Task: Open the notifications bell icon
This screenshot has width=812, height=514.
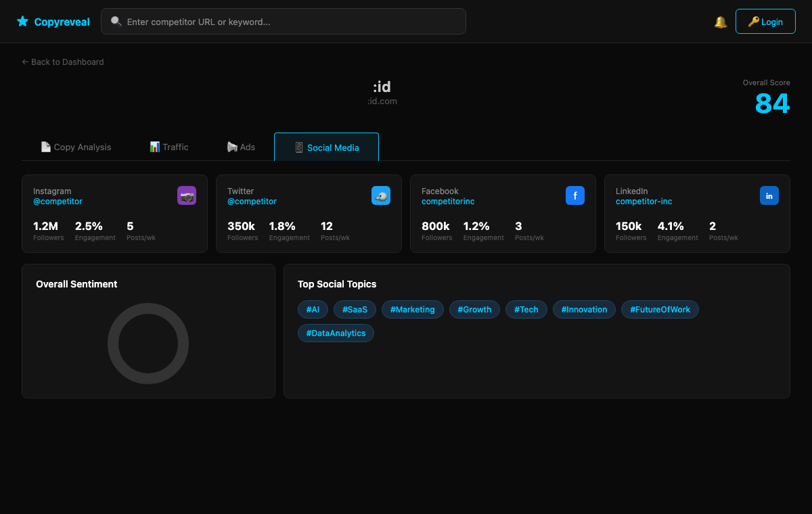Action: (x=721, y=22)
